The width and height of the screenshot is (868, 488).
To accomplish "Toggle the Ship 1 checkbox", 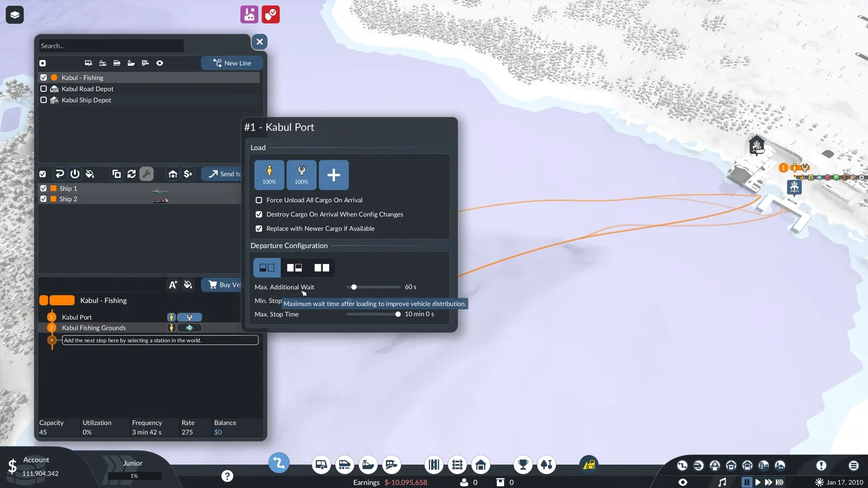I will click(43, 188).
